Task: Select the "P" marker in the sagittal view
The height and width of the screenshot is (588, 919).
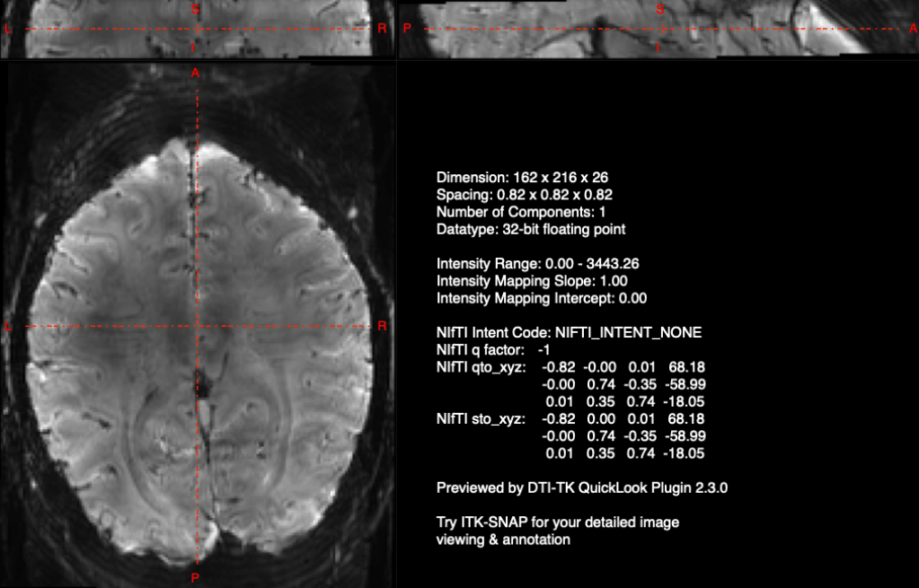Action: (x=406, y=27)
